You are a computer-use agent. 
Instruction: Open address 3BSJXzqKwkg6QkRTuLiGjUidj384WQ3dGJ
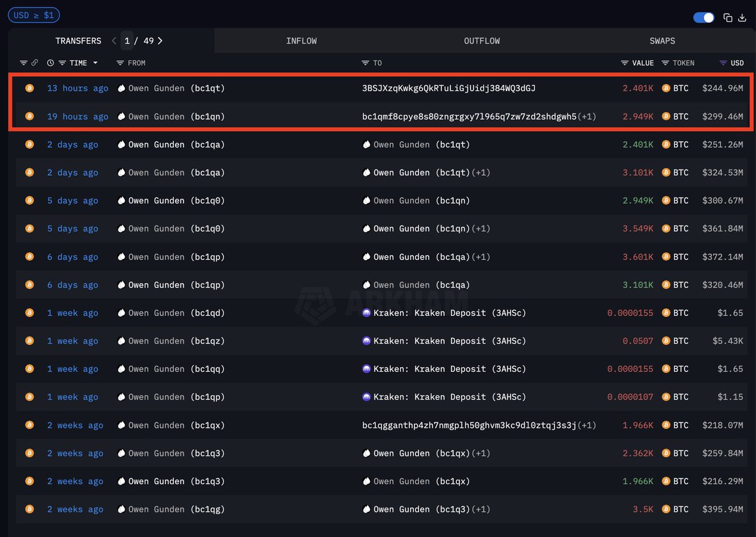point(449,88)
